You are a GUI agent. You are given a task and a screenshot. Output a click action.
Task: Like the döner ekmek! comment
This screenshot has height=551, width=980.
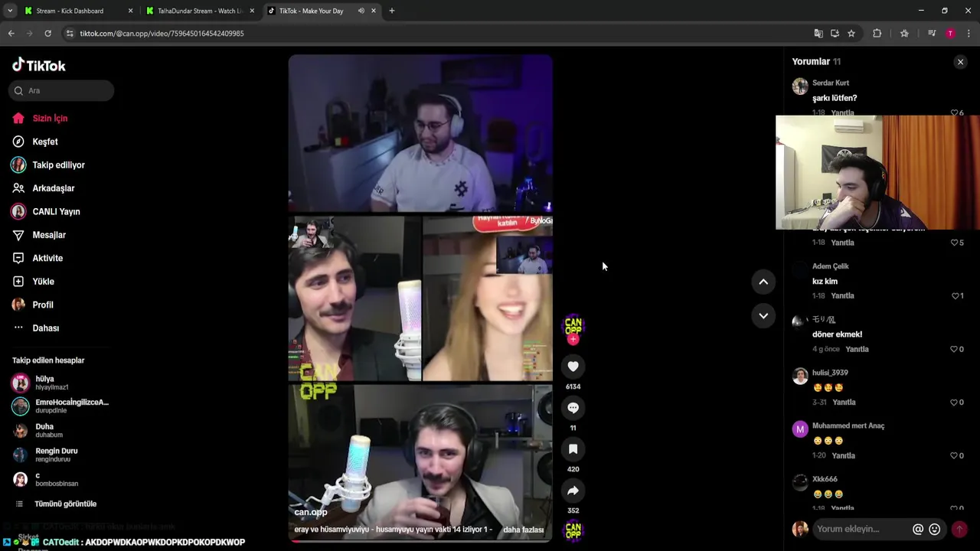(955, 349)
